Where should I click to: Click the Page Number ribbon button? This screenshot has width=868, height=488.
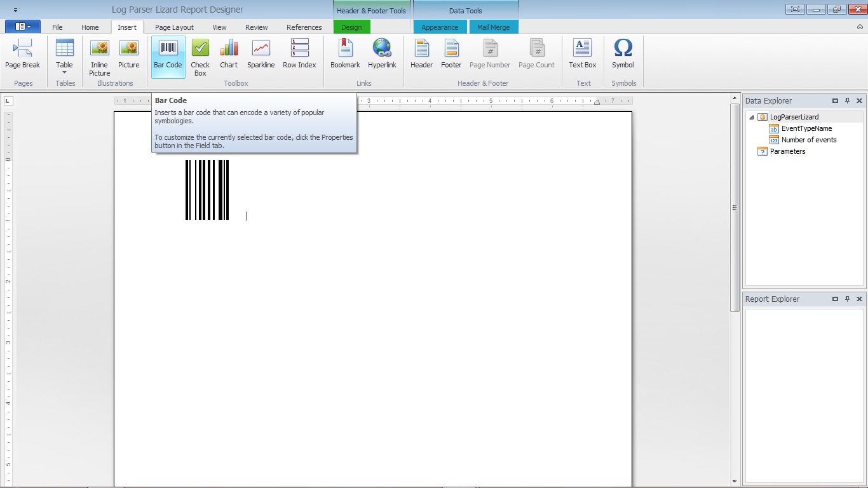pyautogui.click(x=490, y=54)
